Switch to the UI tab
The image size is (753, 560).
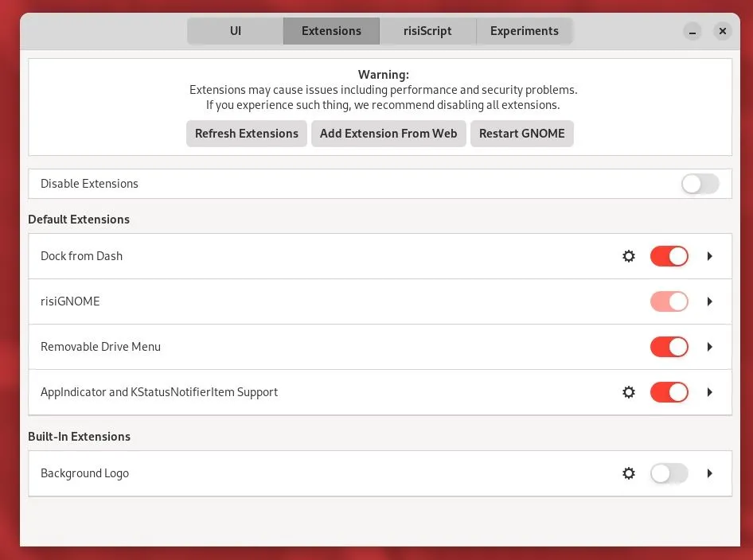click(x=236, y=31)
